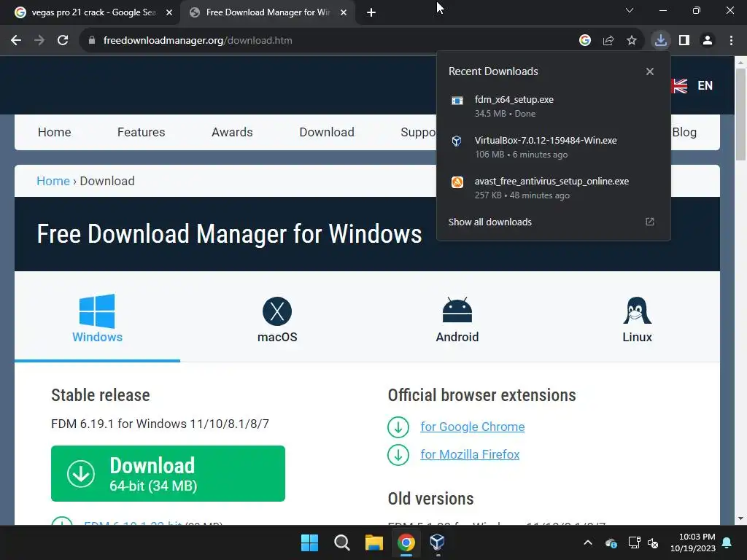
Task: Close the Recent Downloads popup
Action: click(650, 71)
